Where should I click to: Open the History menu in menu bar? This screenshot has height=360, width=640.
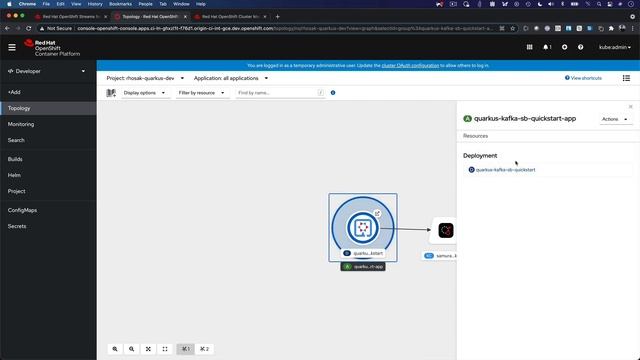(x=95, y=4)
